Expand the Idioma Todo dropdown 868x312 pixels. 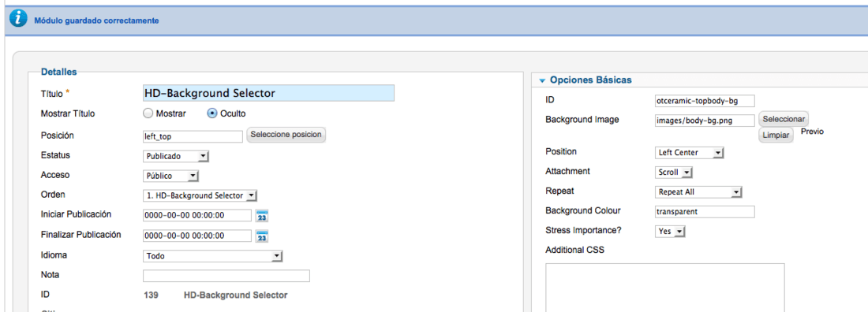(212, 256)
